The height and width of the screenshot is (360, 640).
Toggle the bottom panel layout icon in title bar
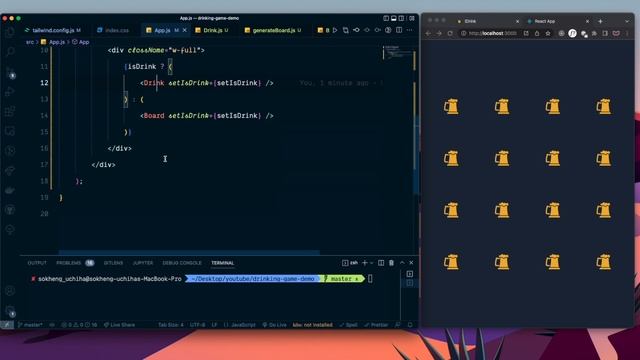[x=393, y=18]
